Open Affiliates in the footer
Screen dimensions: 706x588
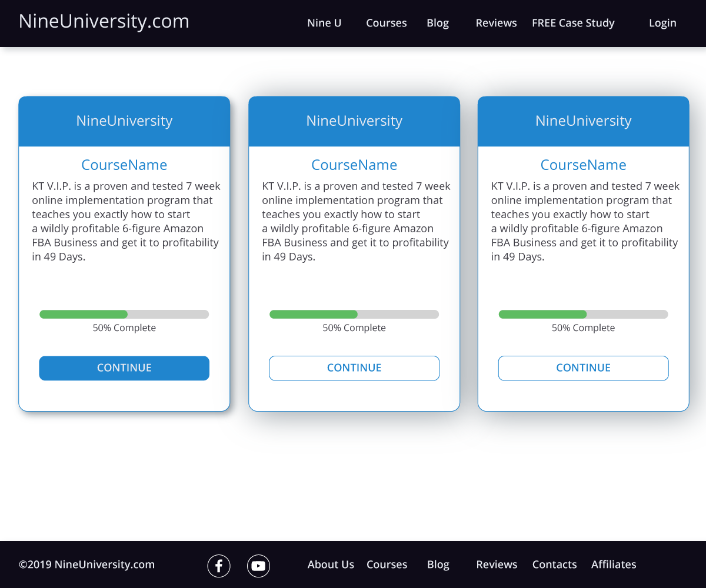614,564
